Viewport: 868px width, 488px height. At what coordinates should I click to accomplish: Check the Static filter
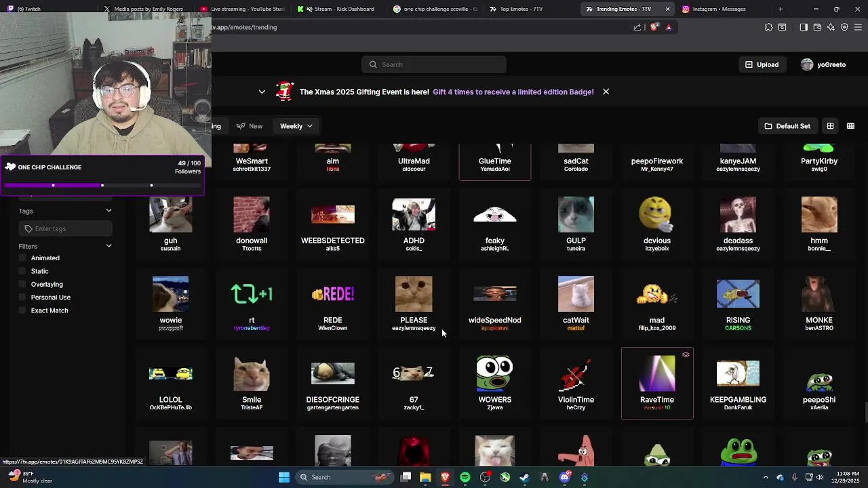pyautogui.click(x=22, y=271)
